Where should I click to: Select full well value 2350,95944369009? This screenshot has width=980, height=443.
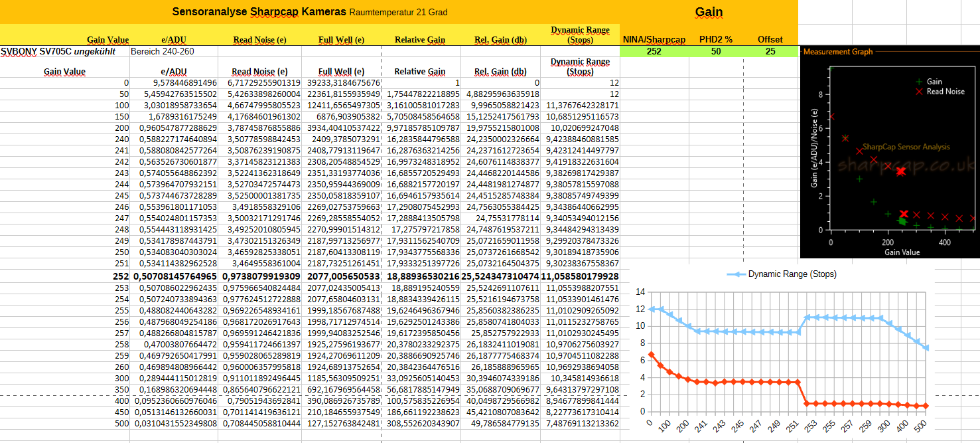342,184
